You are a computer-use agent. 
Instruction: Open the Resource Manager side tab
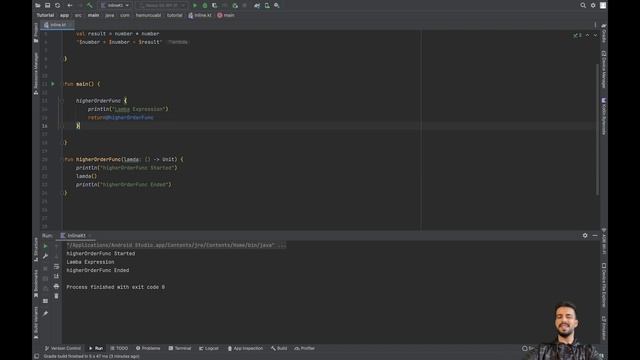[x=36, y=73]
